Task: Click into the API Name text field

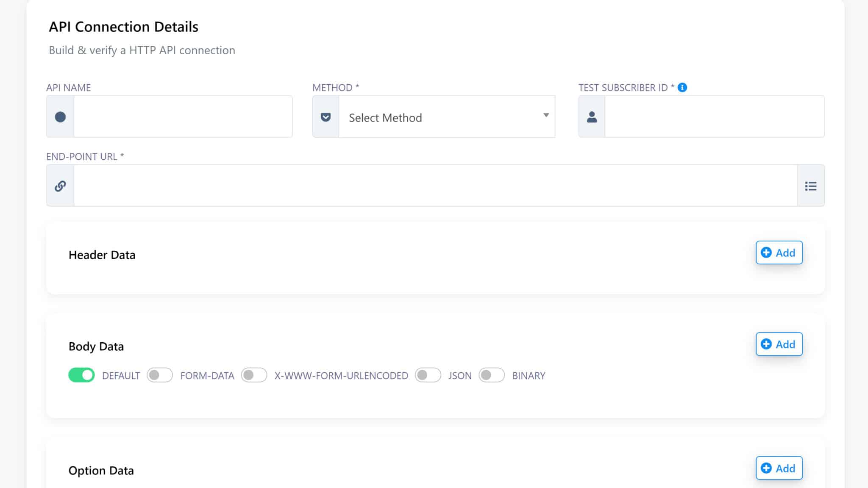Action: (x=183, y=117)
